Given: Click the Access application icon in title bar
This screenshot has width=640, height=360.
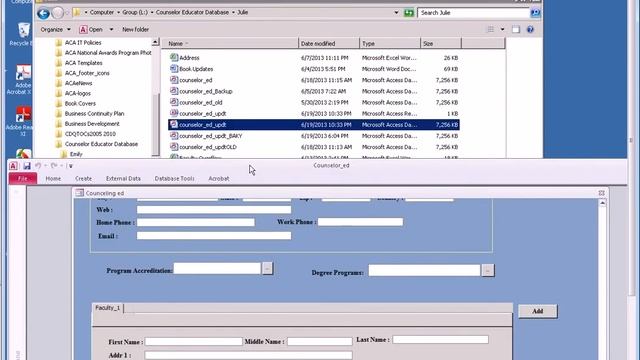Looking at the screenshot, I should [x=13, y=166].
